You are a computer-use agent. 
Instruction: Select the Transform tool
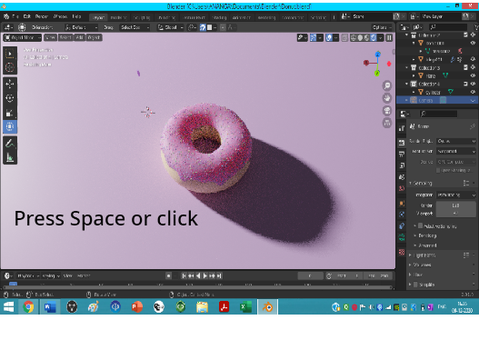click(x=10, y=127)
